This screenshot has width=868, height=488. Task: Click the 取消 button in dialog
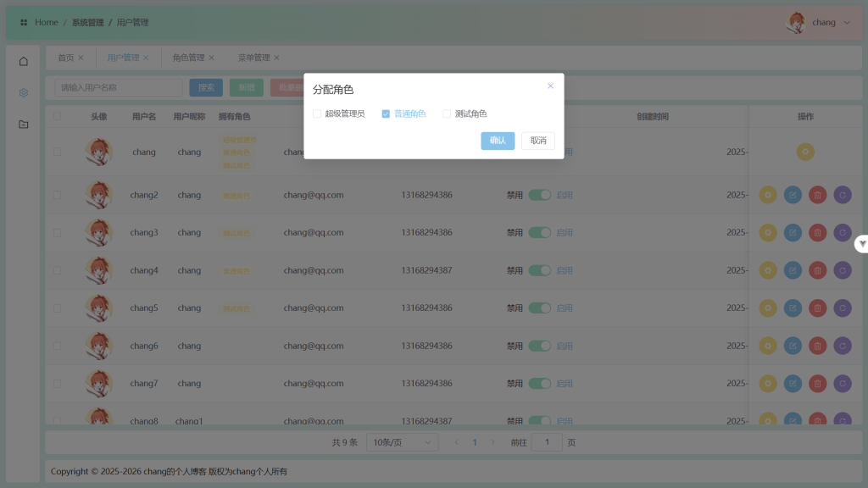[538, 141]
